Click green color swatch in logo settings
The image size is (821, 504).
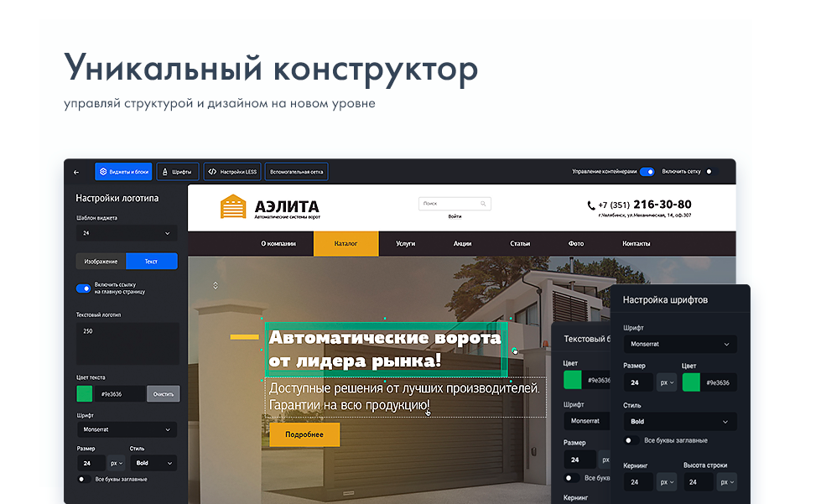point(85,393)
